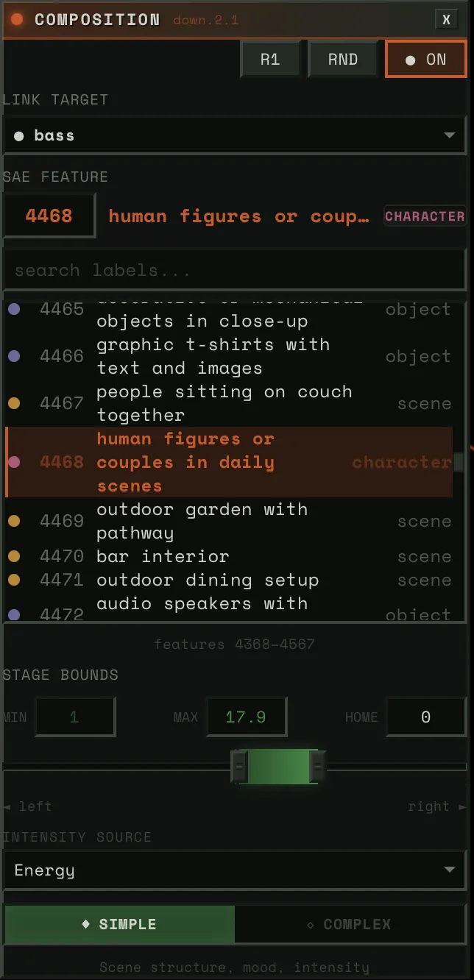
Task: Open the LINK TARGET bass dropdown
Action: point(235,135)
